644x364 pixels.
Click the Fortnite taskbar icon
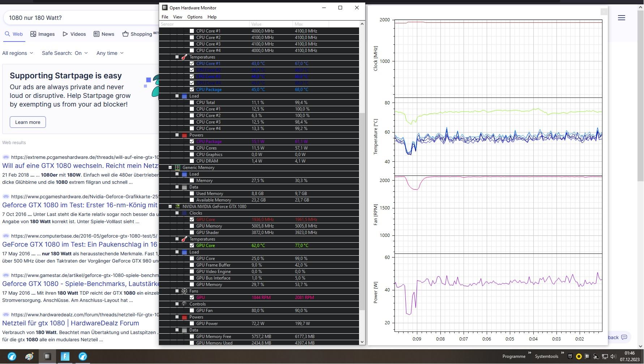(x=65, y=356)
